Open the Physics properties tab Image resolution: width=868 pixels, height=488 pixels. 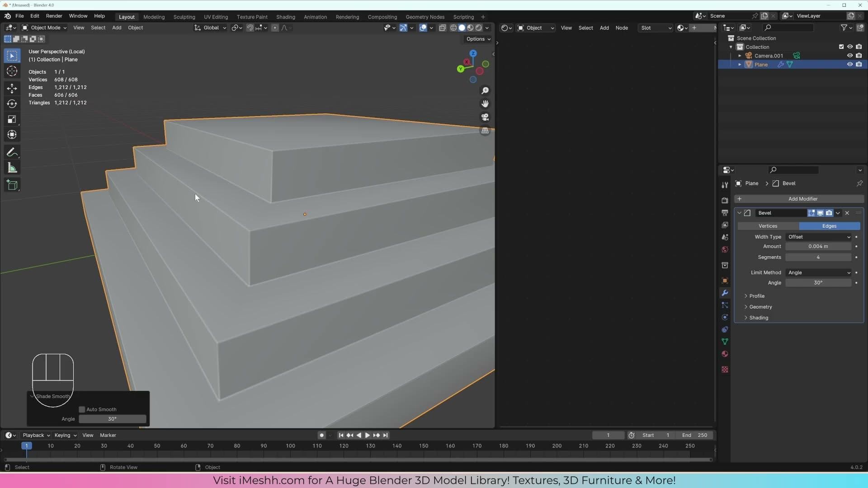pyautogui.click(x=725, y=317)
